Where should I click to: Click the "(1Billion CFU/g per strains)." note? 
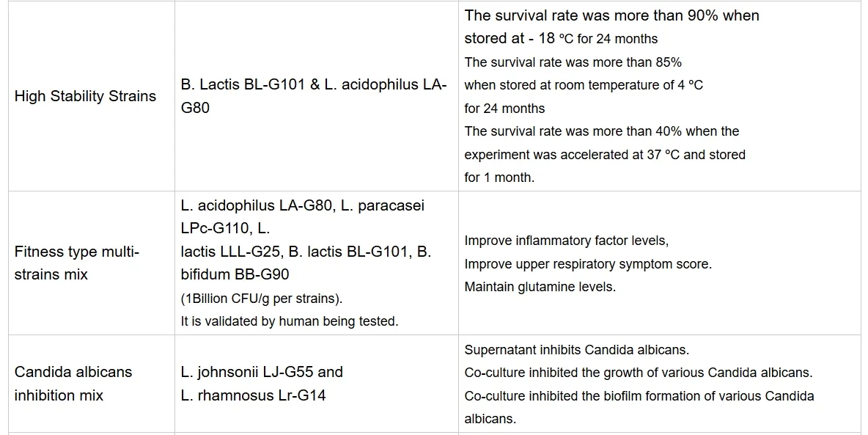262,299
